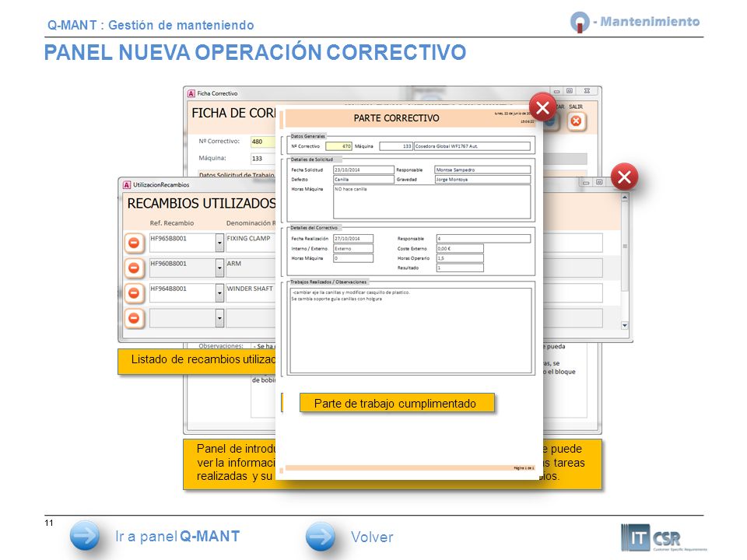Click the Volver arrow icon
747x560 pixels.
321,537
